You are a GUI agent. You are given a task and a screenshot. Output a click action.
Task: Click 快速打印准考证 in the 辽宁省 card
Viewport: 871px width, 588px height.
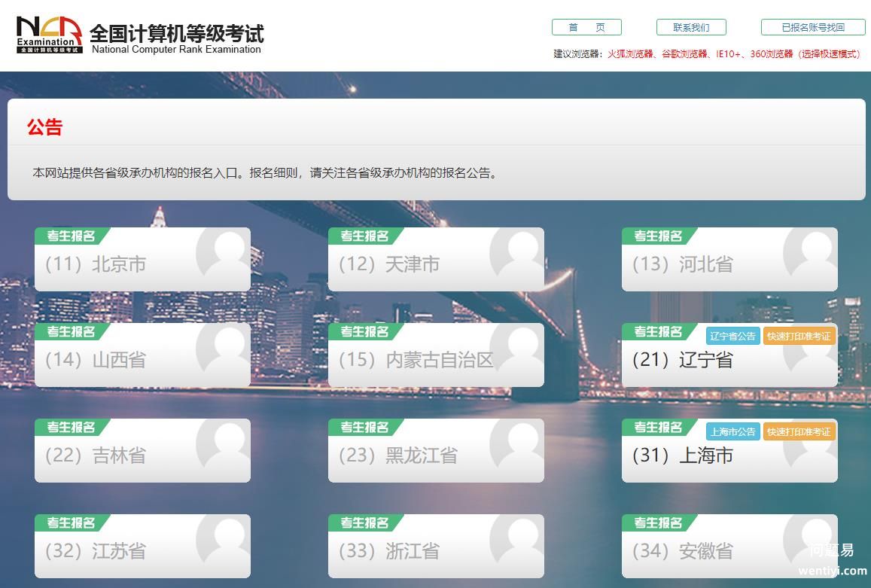click(799, 337)
